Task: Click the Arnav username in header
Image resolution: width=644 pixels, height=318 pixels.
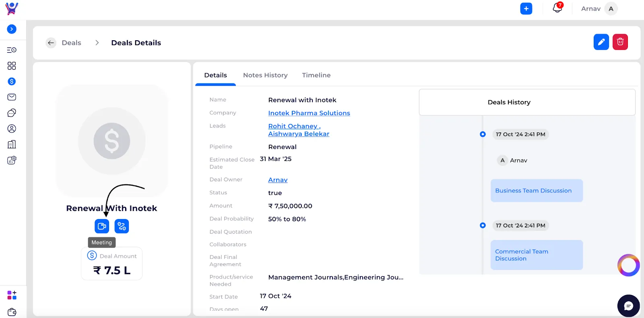Action: pyautogui.click(x=590, y=8)
